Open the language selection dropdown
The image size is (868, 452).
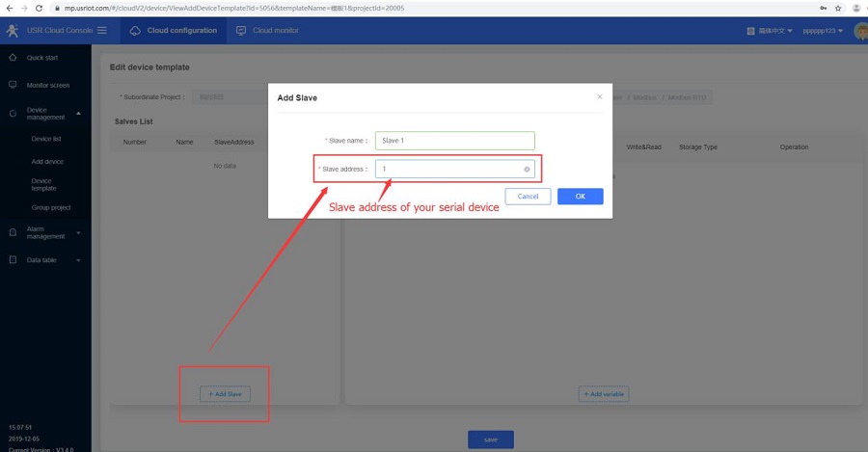coord(770,31)
